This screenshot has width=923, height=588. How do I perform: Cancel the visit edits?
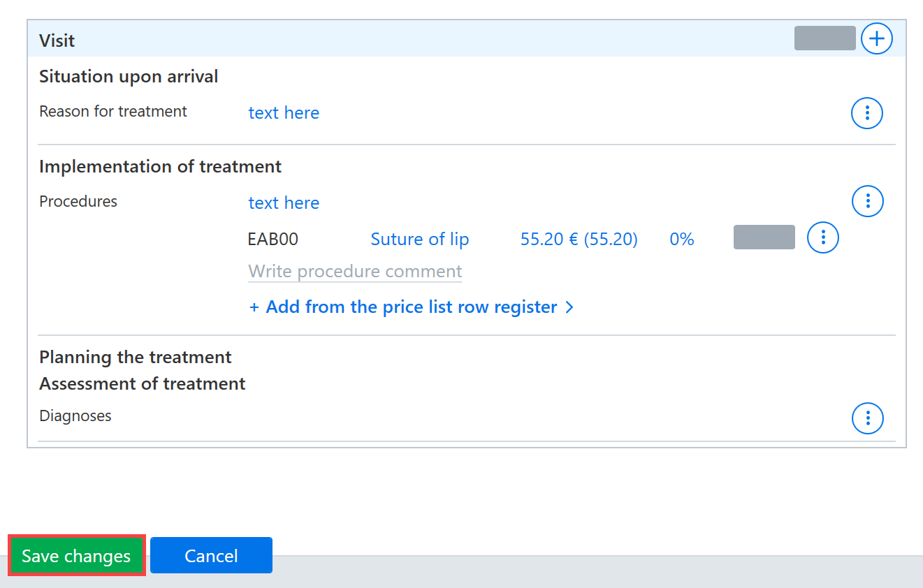click(x=211, y=555)
